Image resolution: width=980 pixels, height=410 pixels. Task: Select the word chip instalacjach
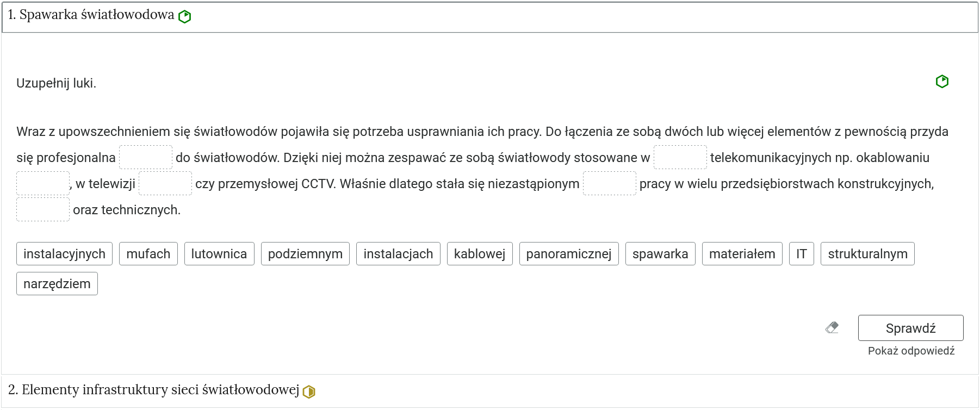click(x=398, y=253)
